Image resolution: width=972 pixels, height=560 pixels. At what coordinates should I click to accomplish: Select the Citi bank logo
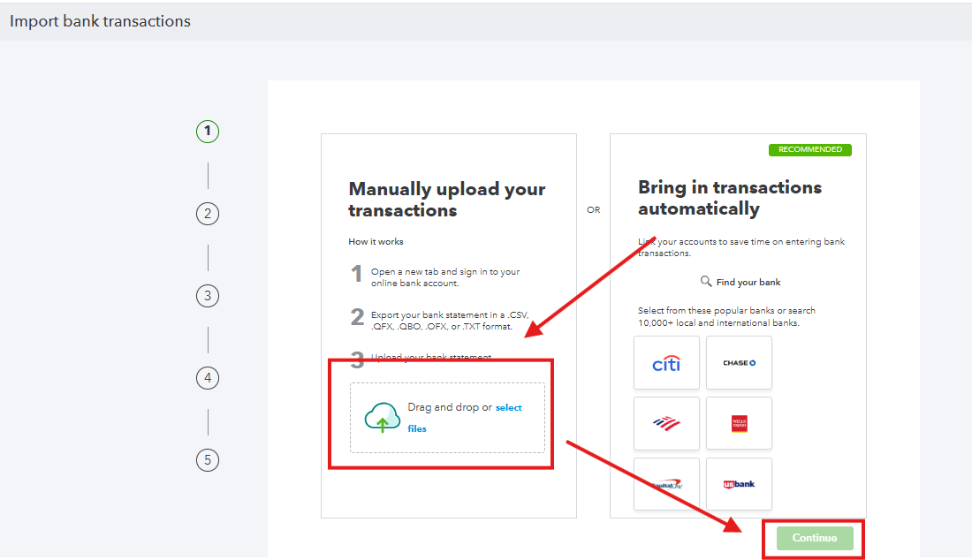coord(666,363)
